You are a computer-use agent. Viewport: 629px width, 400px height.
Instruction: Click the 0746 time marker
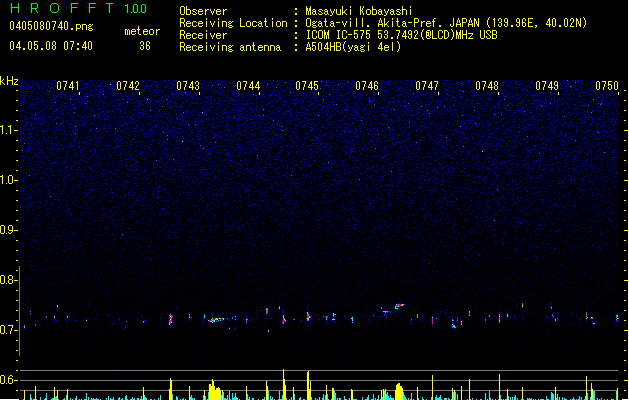(x=367, y=85)
